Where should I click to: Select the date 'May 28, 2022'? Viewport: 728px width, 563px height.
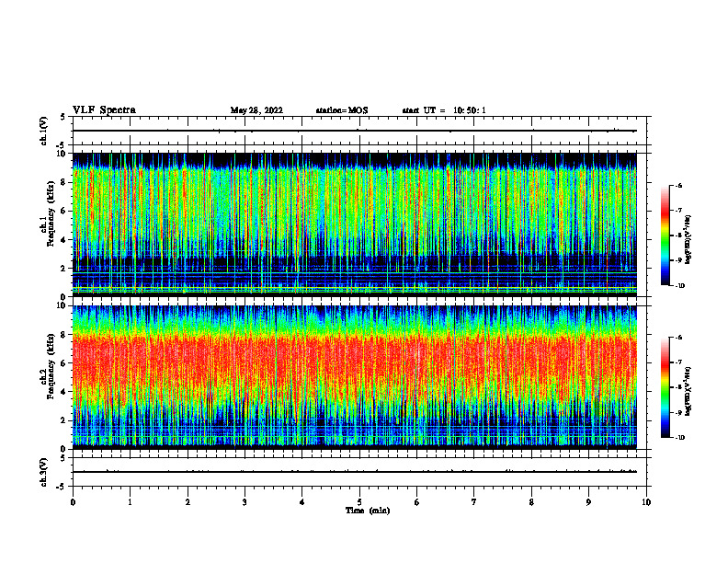(x=256, y=110)
